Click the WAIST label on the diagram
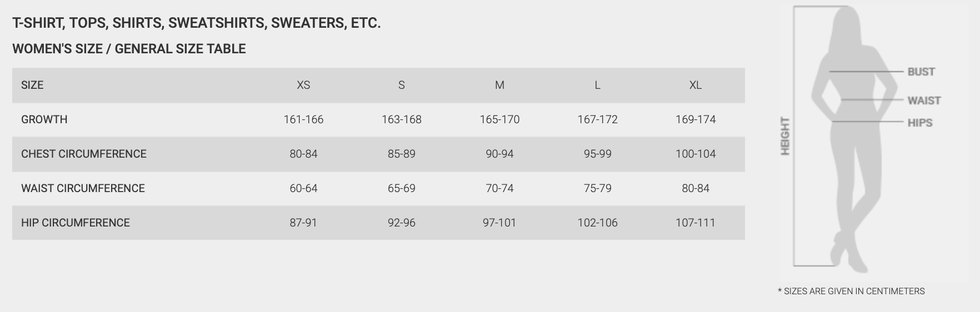The width and height of the screenshot is (980, 312). [924, 100]
